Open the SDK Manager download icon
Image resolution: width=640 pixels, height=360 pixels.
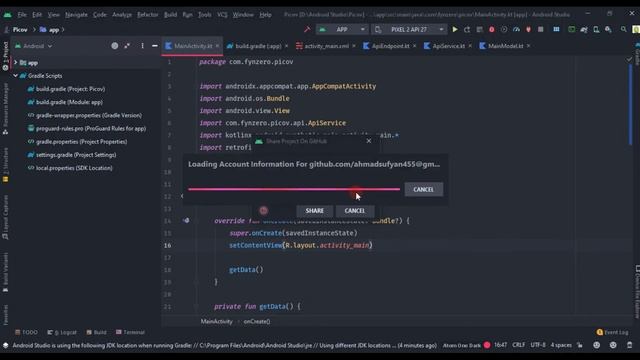608,29
